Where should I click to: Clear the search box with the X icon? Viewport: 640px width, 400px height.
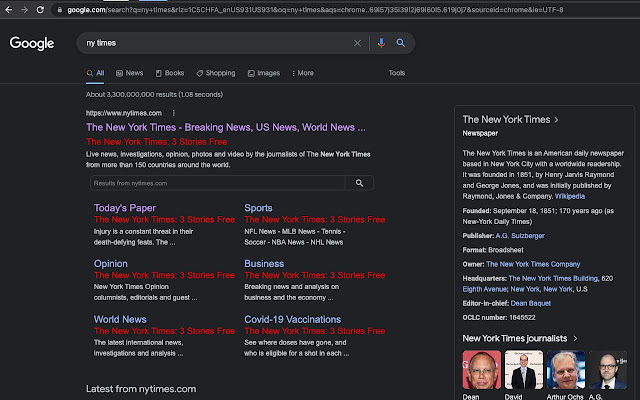[357, 43]
